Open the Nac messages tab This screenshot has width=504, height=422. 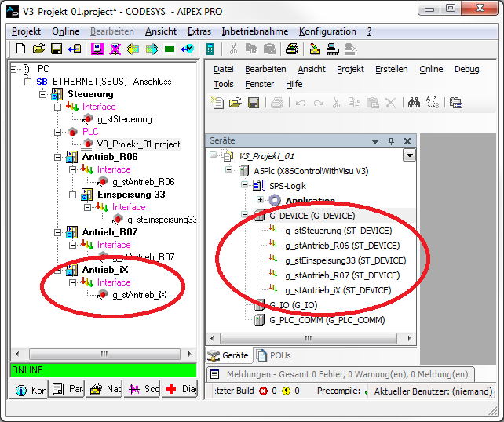104,389
